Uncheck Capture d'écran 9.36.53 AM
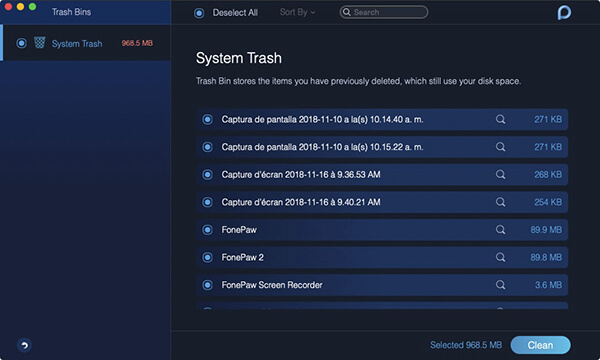 (x=207, y=174)
